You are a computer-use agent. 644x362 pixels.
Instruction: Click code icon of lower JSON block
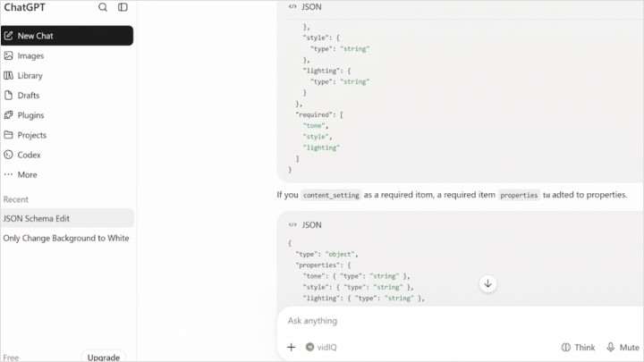(292, 225)
